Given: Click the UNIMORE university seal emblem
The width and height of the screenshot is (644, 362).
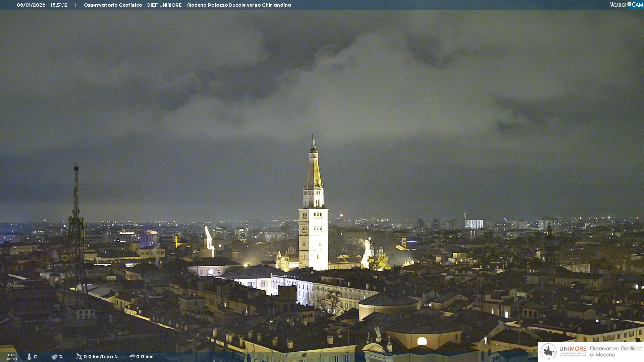Looking at the screenshot, I should (x=548, y=351).
